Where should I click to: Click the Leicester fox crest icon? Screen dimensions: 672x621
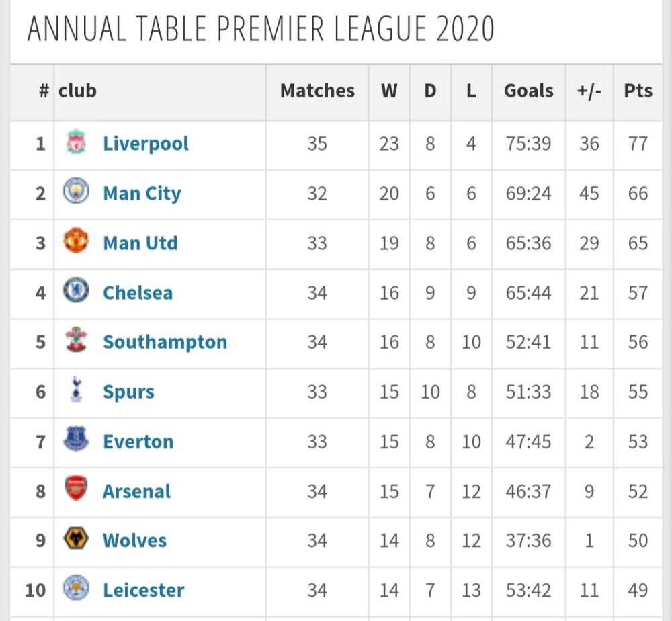tap(77, 588)
